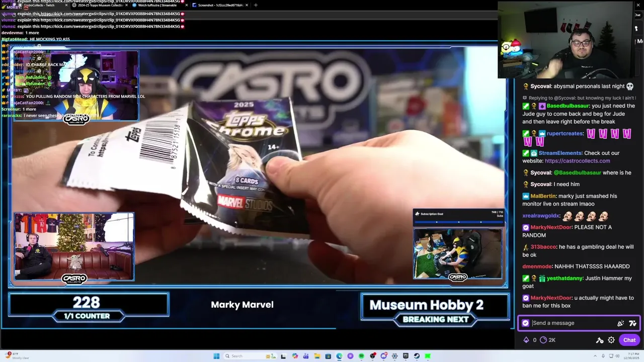Click the Museum Hobby 2 BREAKING NEXT panel
This screenshot has height=362, width=644.
435,309
